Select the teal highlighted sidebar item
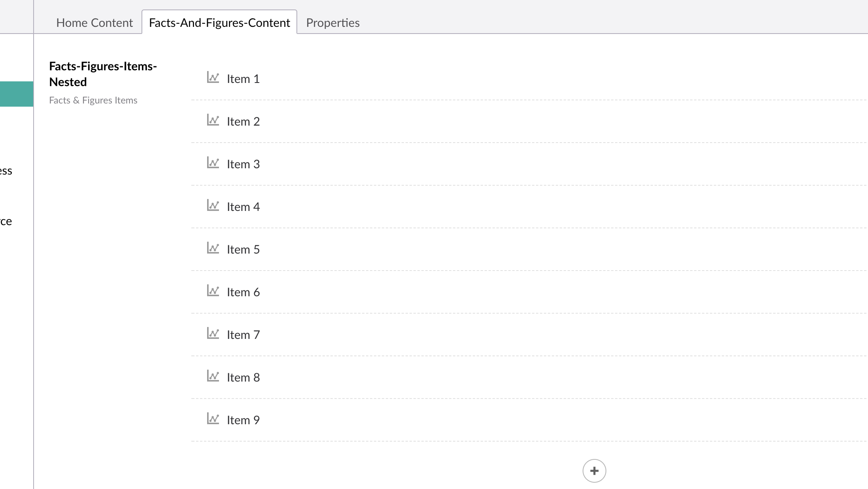This screenshot has width=868, height=489. pyautogui.click(x=17, y=94)
